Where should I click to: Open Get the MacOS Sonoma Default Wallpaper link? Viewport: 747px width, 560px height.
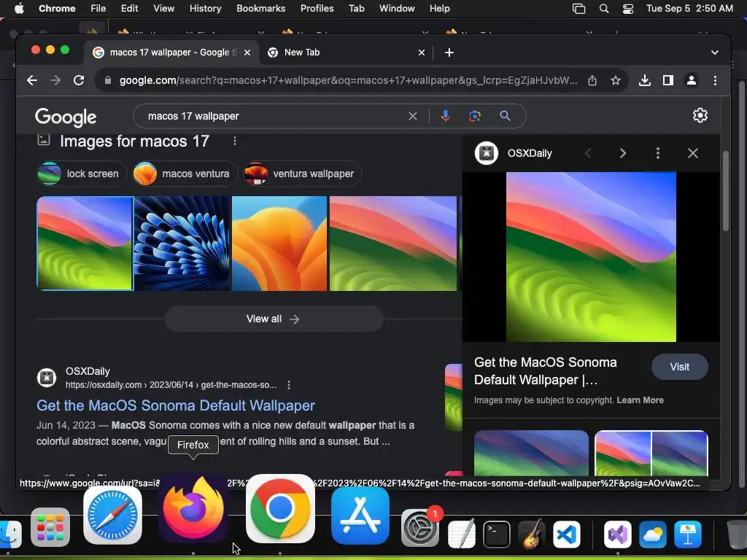point(176,405)
